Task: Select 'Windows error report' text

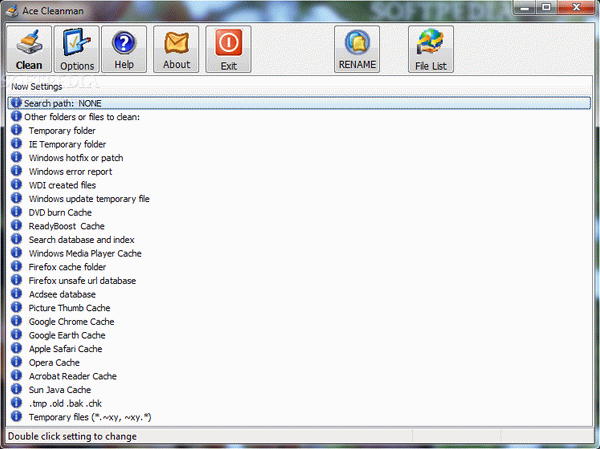Action: [70, 171]
